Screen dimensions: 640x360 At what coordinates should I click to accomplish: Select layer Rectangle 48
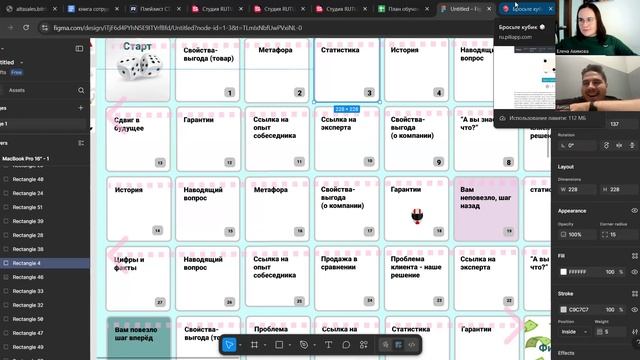[28, 179]
